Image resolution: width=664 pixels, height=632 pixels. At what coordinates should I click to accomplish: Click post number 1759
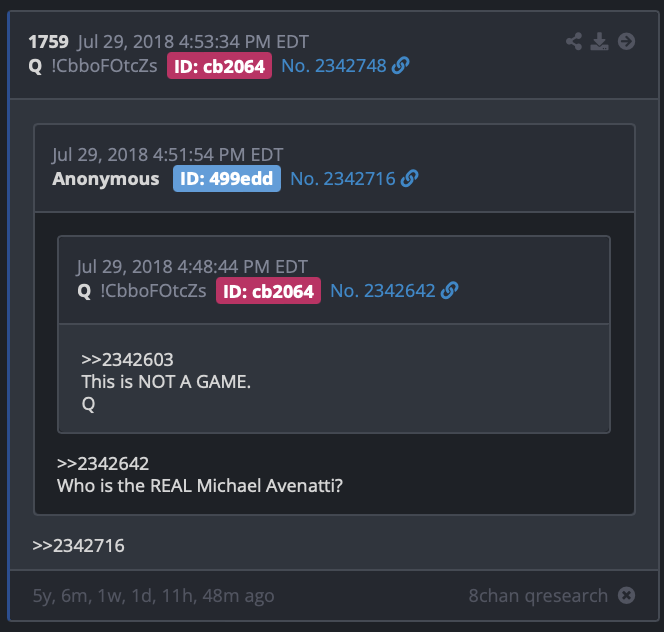pyautogui.click(x=48, y=42)
